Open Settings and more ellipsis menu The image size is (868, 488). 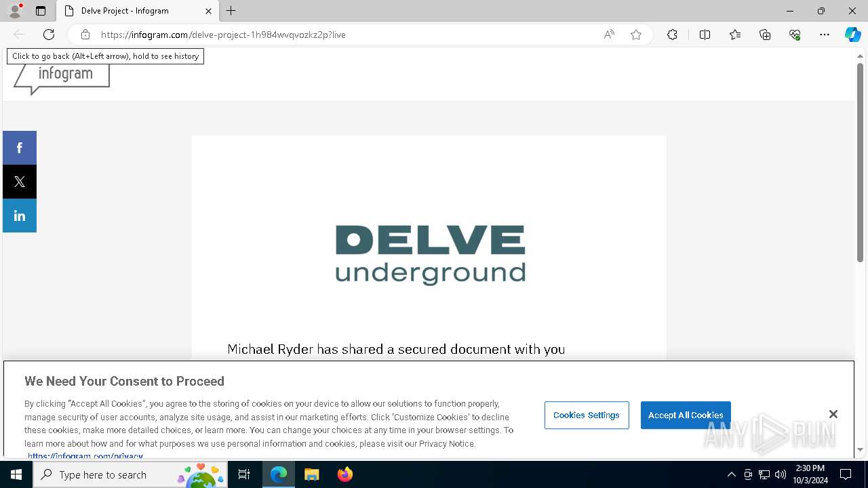tap(825, 35)
